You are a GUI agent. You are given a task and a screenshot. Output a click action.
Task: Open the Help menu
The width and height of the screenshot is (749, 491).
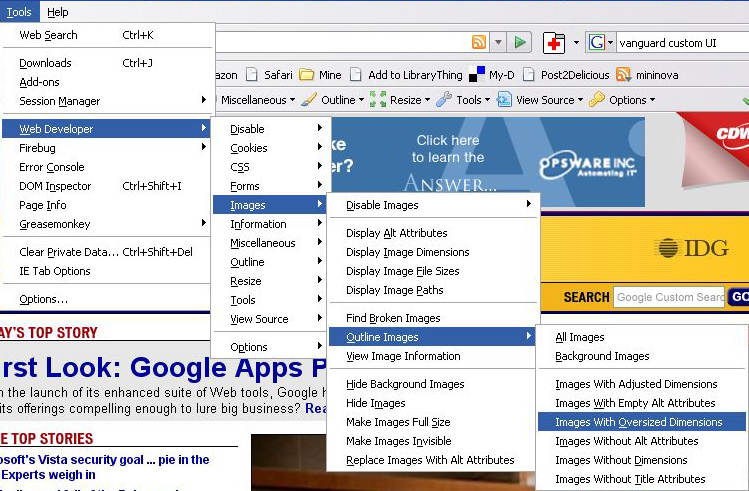click(58, 12)
